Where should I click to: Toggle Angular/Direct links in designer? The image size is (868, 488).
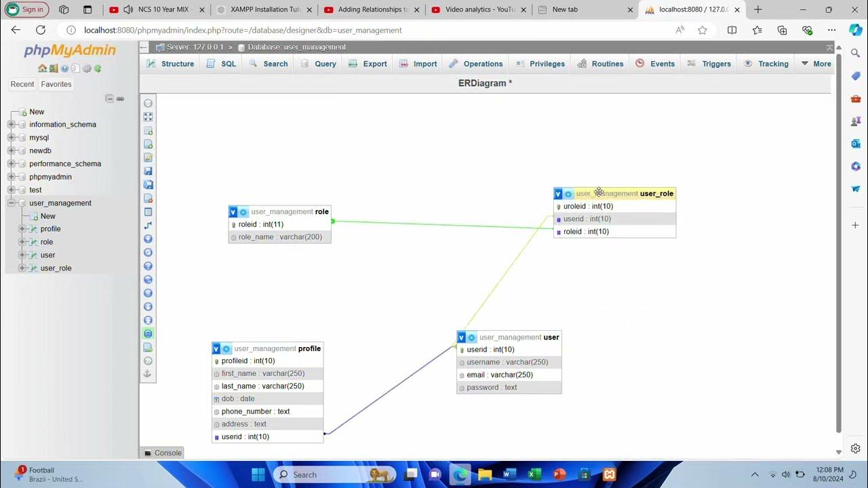pos(148,279)
